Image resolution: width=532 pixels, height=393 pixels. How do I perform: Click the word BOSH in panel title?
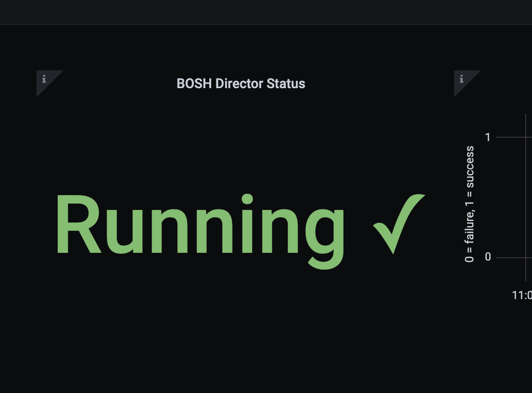coord(194,84)
